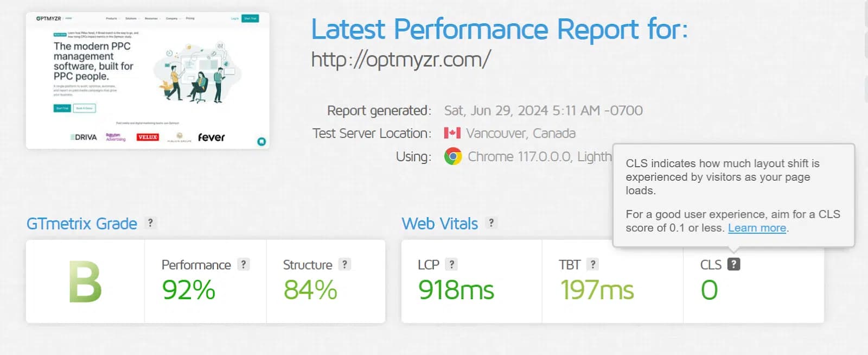Open the Structure score help icon
The width and height of the screenshot is (868, 355).
344,264
